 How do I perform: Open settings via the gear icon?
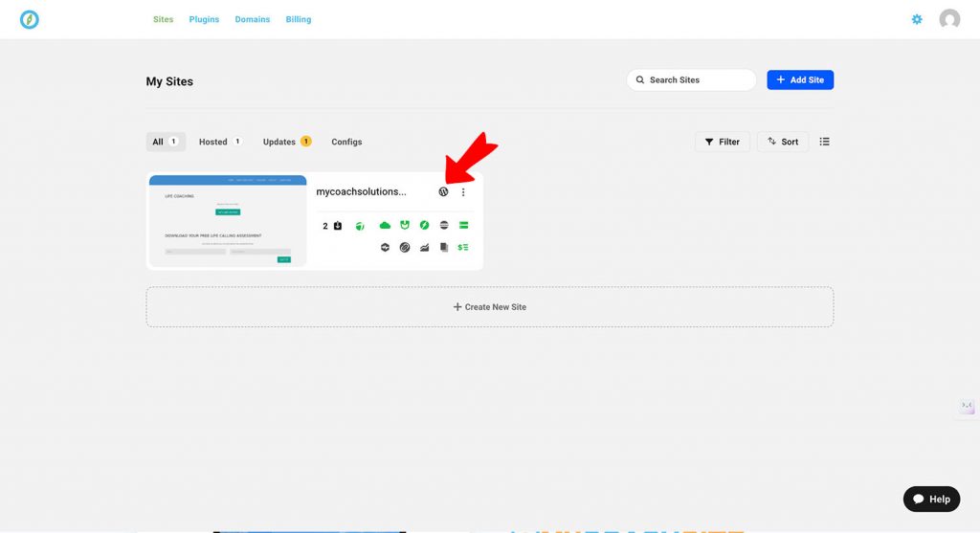[x=917, y=19]
